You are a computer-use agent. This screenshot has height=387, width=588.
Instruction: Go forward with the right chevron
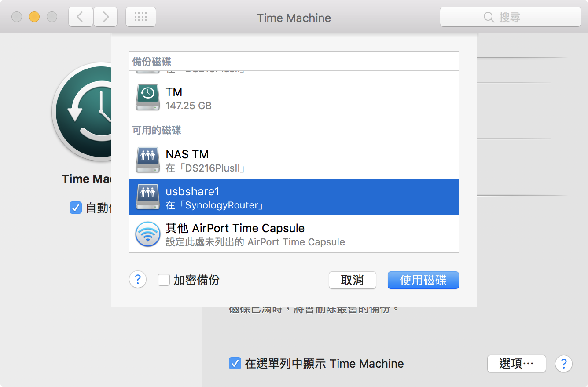105,17
